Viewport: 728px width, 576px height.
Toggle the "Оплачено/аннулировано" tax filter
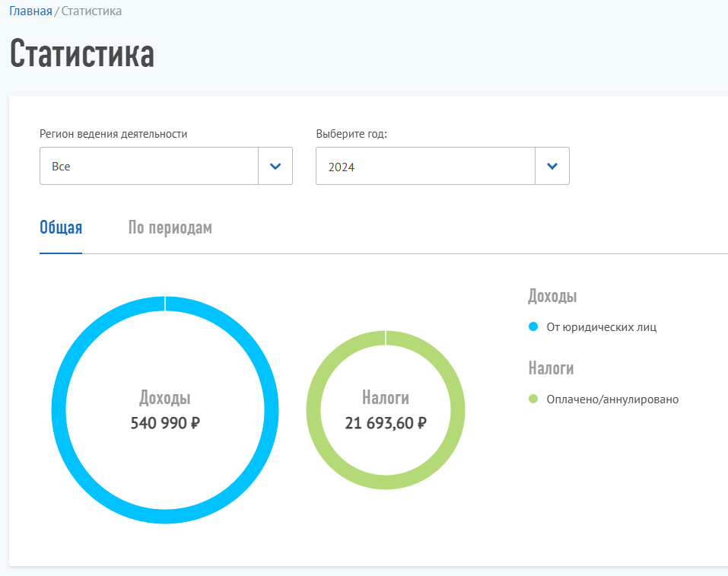click(612, 399)
